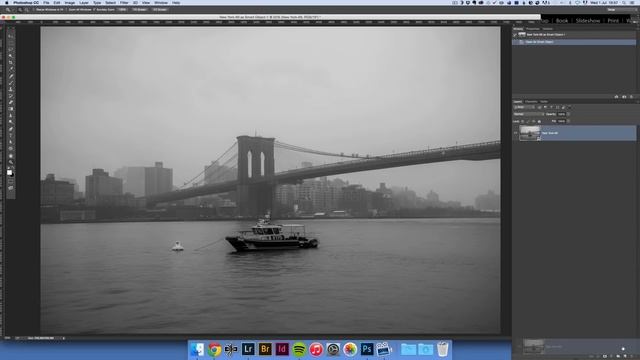Toggle lock all padlock icon in Layers
Image resolution: width=640 pixels, height=360 pixels.
pos(539,121)
